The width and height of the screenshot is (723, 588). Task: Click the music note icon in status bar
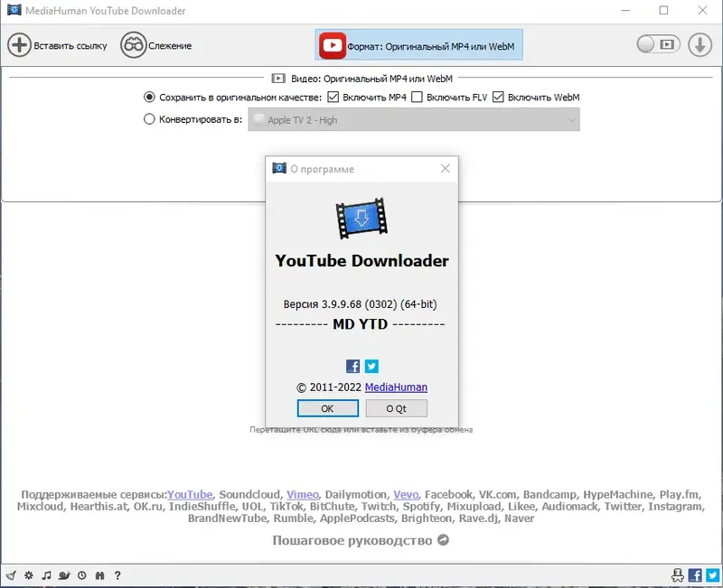point(46,575)
